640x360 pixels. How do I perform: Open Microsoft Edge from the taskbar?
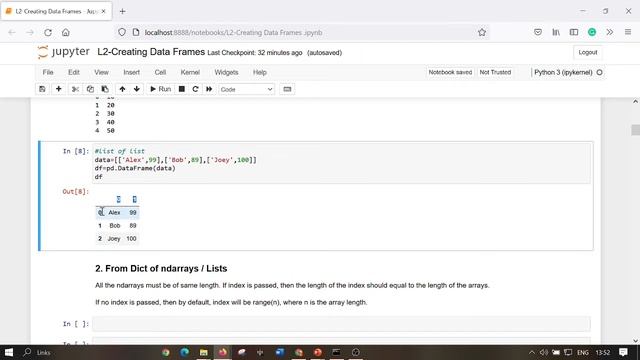[184, 352]
